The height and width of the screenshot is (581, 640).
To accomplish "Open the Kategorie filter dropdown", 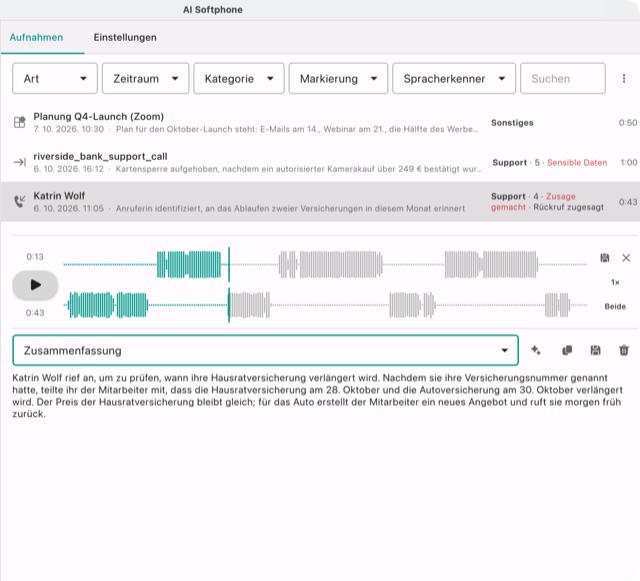I will click(x=239, y=78).
